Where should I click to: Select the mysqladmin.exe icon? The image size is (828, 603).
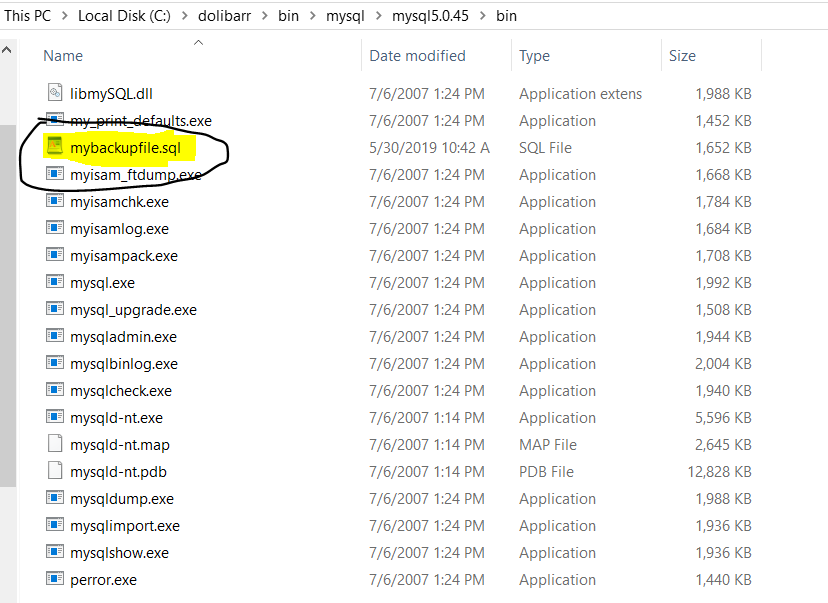click(x=55, y=336)
